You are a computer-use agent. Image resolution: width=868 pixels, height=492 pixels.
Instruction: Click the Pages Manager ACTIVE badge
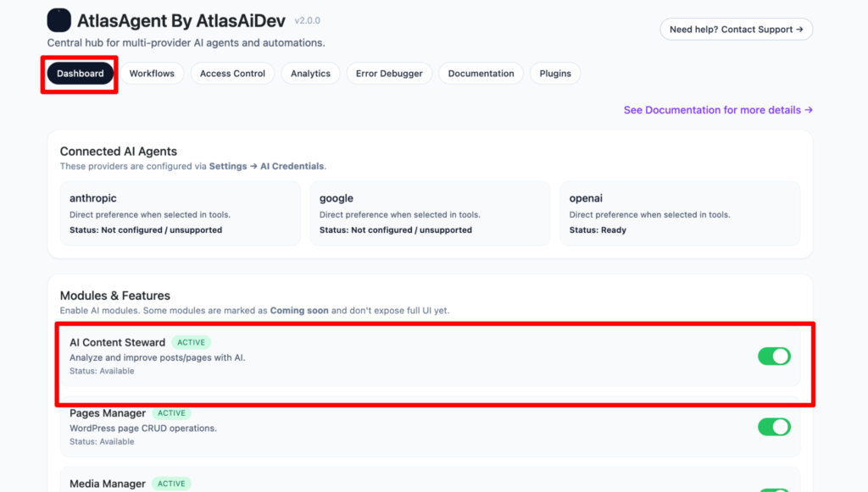click(x=171, y=413)
